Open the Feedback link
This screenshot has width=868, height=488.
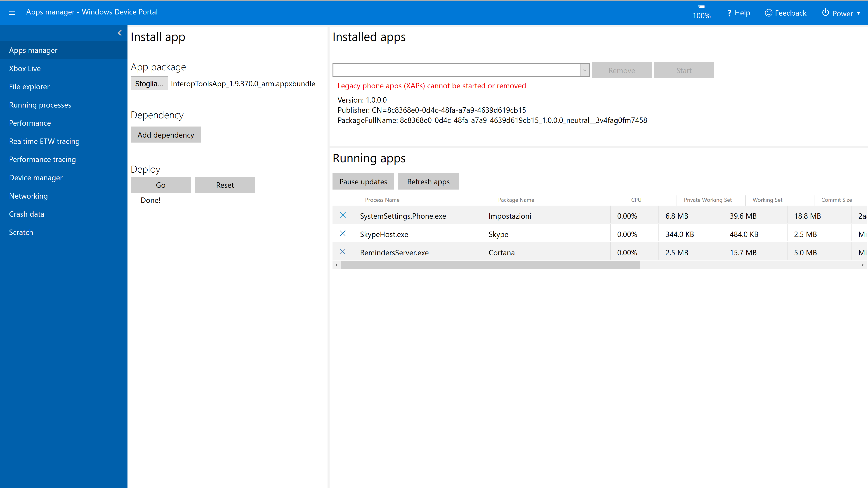click(786, 13)
